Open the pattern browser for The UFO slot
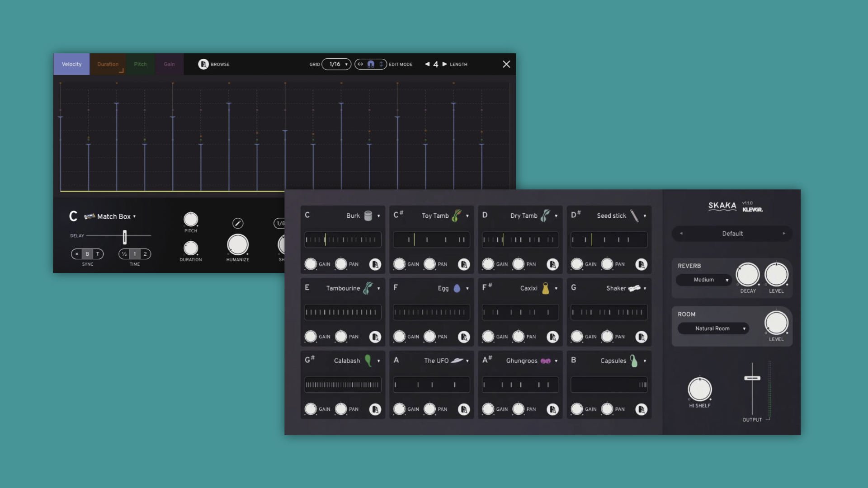Screen dimensions: 868x488 pos(464,409)
